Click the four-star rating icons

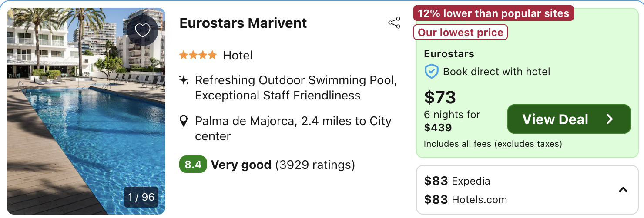point(198,55)
